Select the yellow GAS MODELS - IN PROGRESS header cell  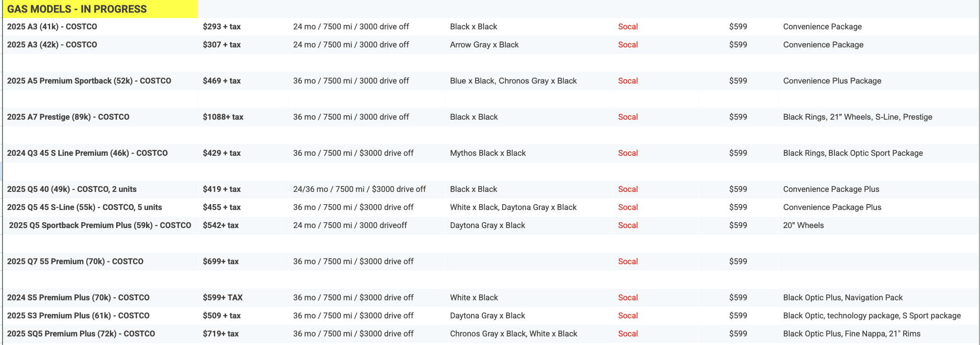click(x=100, y=9)
